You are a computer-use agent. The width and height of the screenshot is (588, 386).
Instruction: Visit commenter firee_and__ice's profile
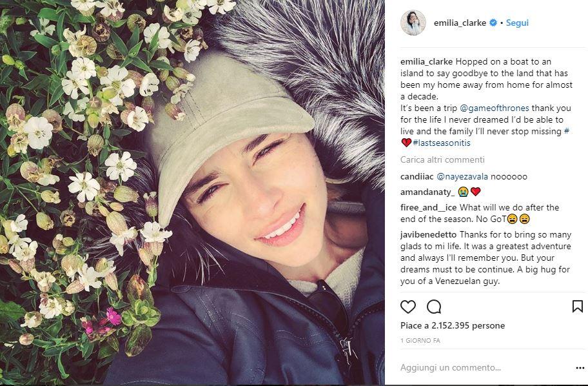tap(429, 207)
